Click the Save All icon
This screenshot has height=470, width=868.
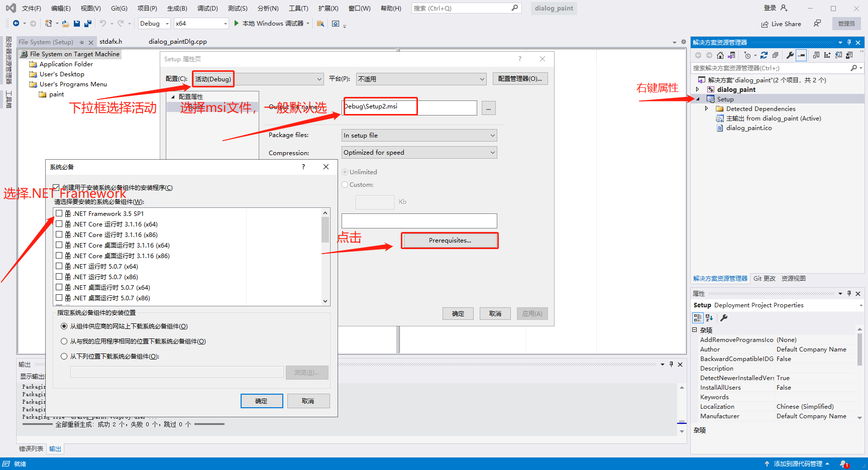click(x=88, y=24)
